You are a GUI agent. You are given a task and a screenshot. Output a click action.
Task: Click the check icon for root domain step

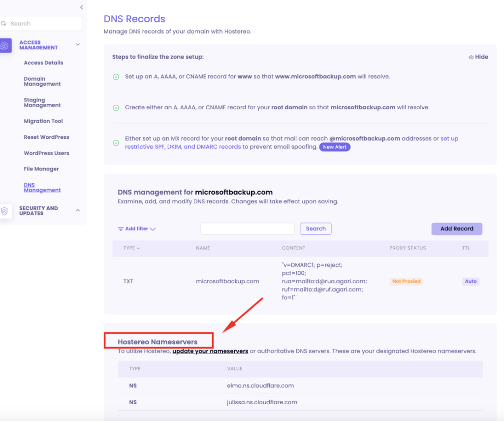click(x=116, y=108)
